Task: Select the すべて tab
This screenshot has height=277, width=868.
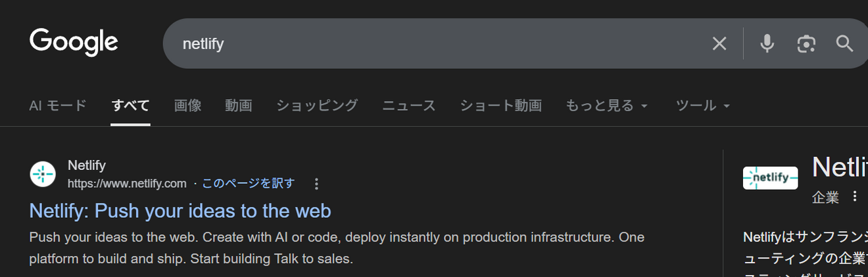Action: [x=130, y=105]
